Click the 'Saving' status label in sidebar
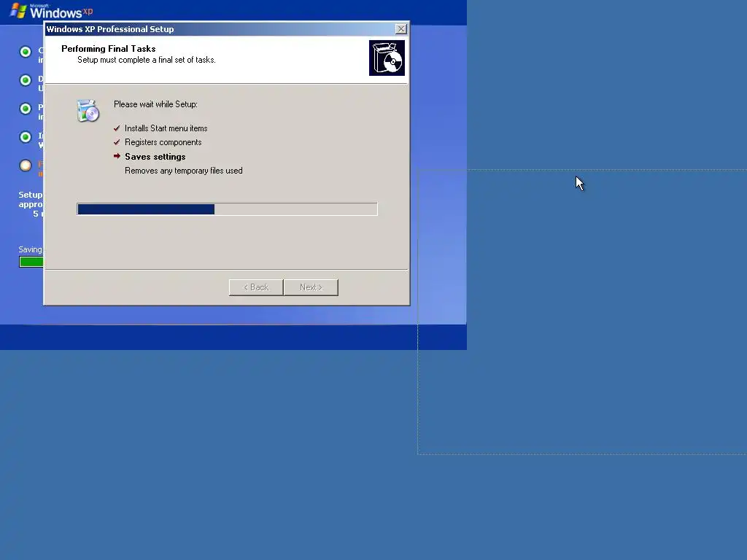The height and width of the screenshot is (560, 747). (x=31, y=249)
